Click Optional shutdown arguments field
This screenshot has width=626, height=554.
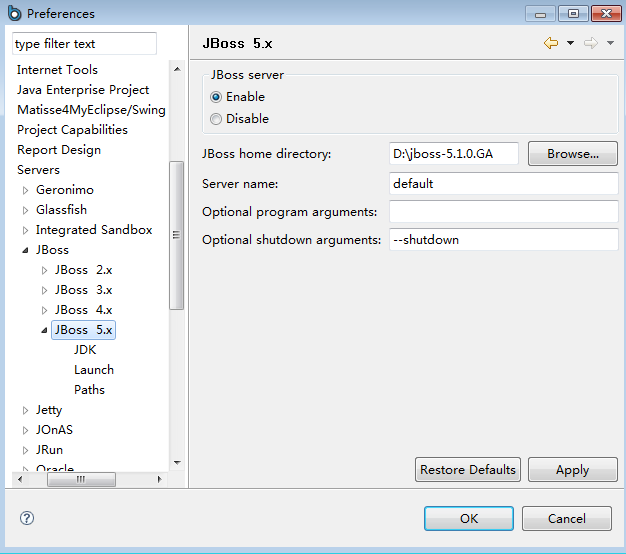503,239
